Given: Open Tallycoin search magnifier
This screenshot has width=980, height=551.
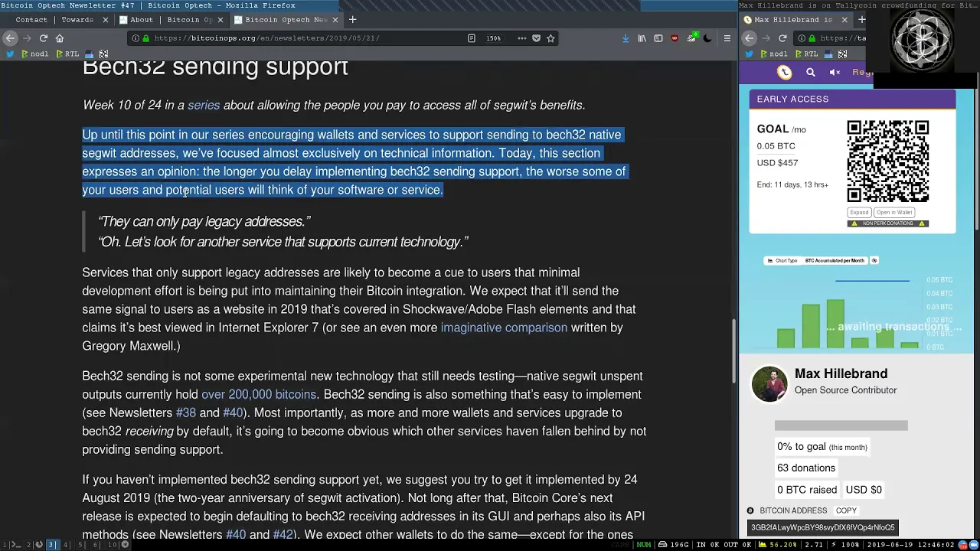Looking at the screenshot, I should pos(811,72).
